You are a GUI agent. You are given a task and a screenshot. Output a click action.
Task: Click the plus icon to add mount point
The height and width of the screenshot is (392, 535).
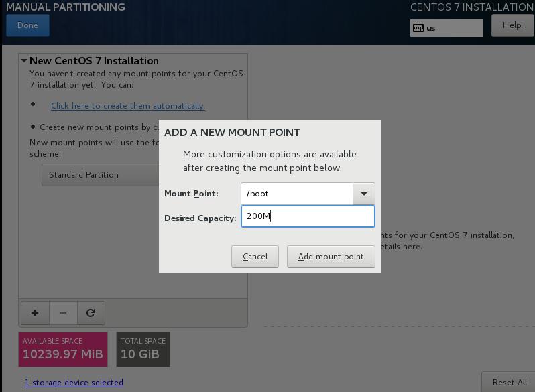pyautogui.click(x=35, y=312)
